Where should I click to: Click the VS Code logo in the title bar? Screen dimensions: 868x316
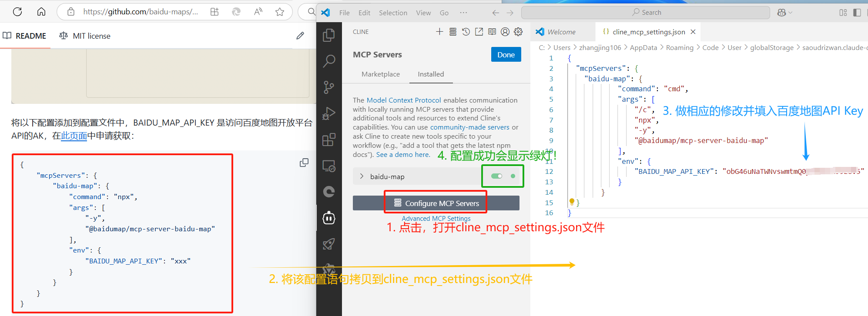(325, 13)
